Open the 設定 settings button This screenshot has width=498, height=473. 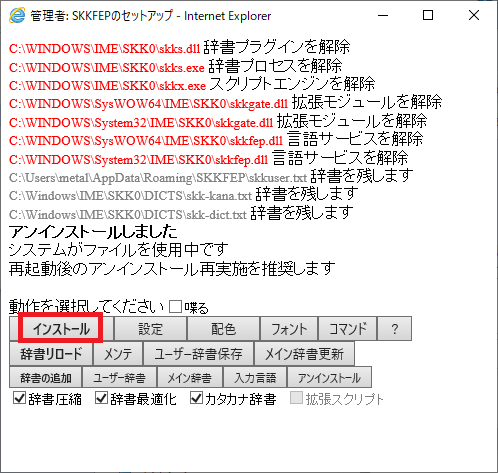[x=150, y=329]
